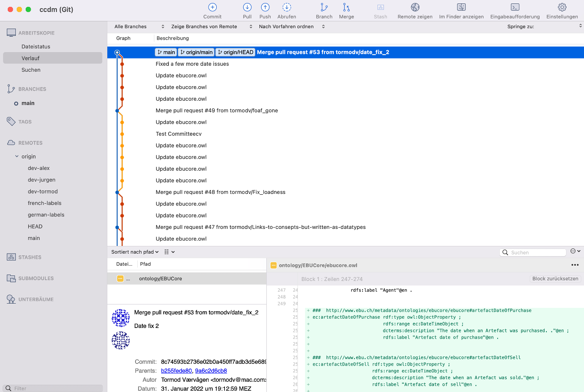Click Block zurücksetzen button
584x392 pixels.
[x=555, y=279]
